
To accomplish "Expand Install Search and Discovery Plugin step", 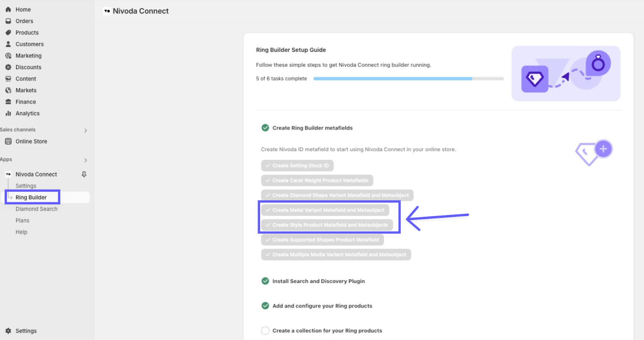I will [x=318, y=281].
